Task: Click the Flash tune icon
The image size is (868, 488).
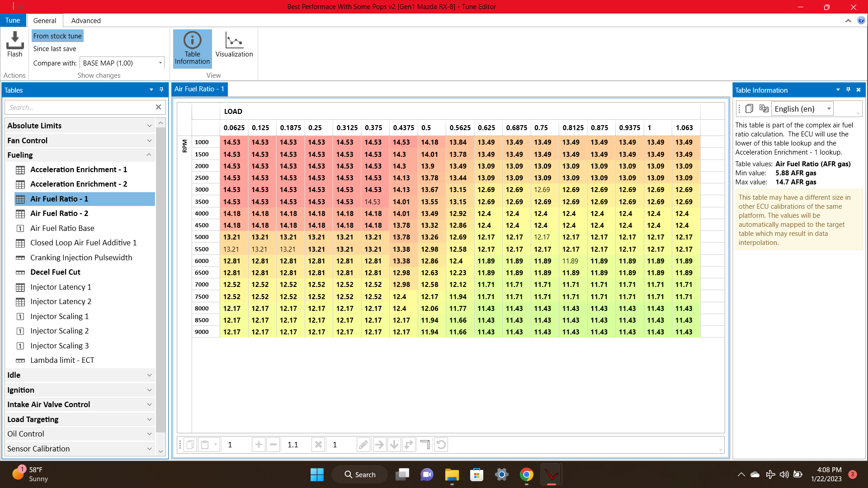Action: point(14,44)
